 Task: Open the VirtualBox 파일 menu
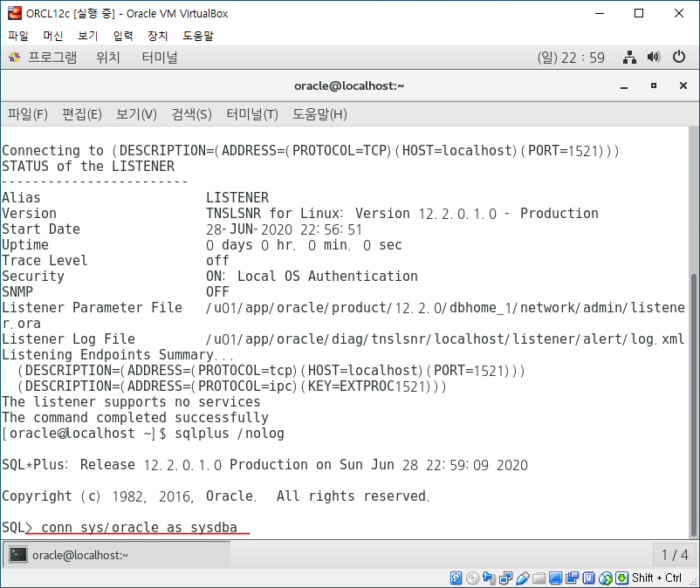pyautogui.click(x=18, y=36)
